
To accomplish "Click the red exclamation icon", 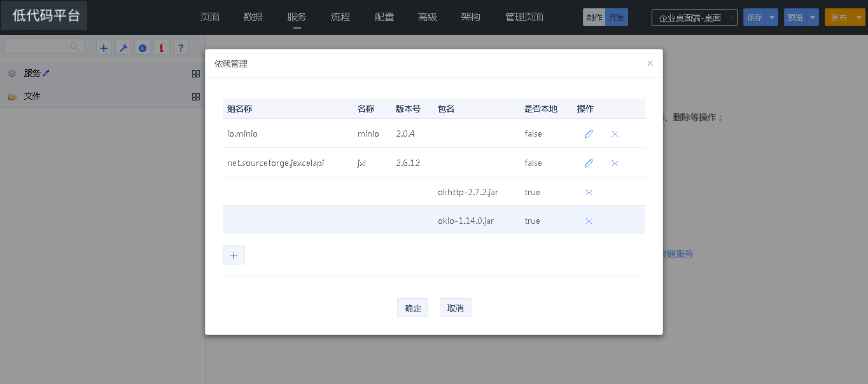I will [162, 48].
